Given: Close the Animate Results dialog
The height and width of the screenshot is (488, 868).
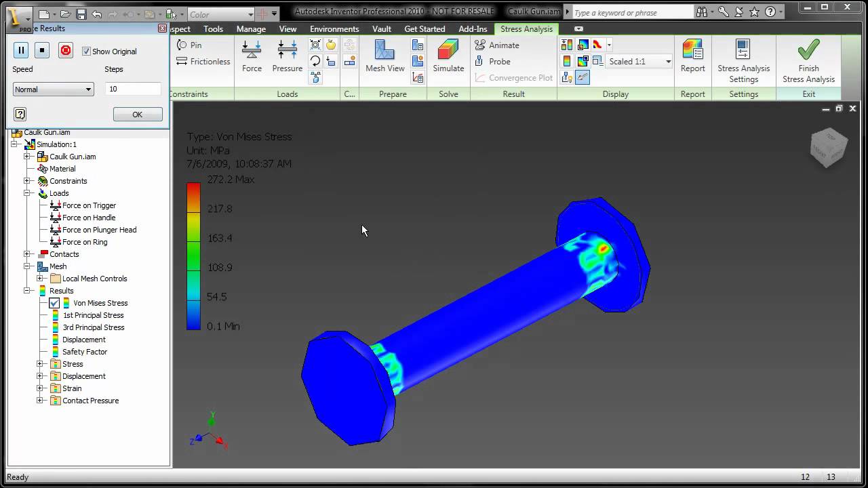Looking at the screenshot, I should click(162, 28).
